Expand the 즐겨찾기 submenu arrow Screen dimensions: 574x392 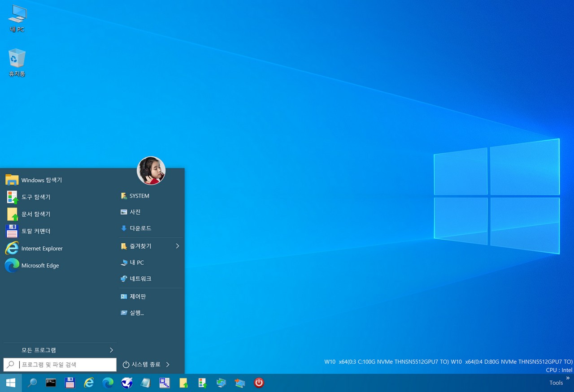pyautogui.click(x=178, y=246)
